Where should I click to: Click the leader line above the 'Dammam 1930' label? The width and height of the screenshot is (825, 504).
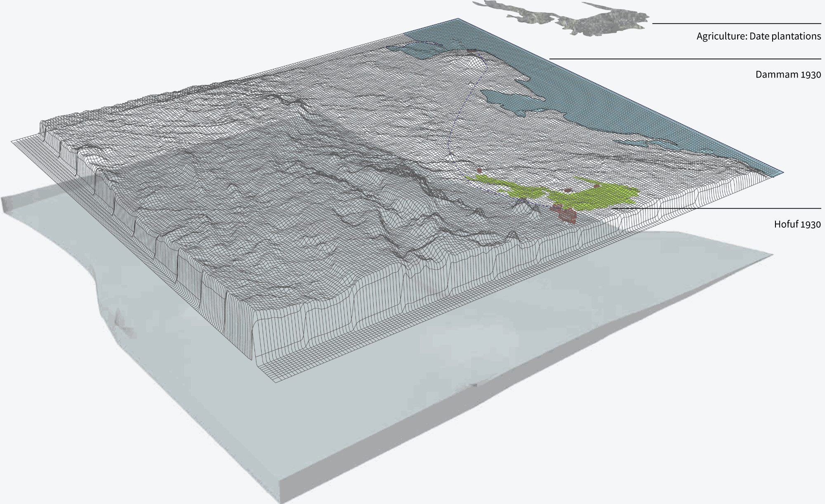pyautogui.click(x=685, y=59)
